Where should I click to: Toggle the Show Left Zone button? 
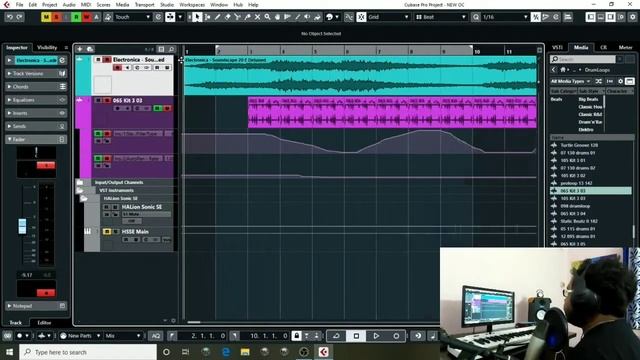[591, 17]
